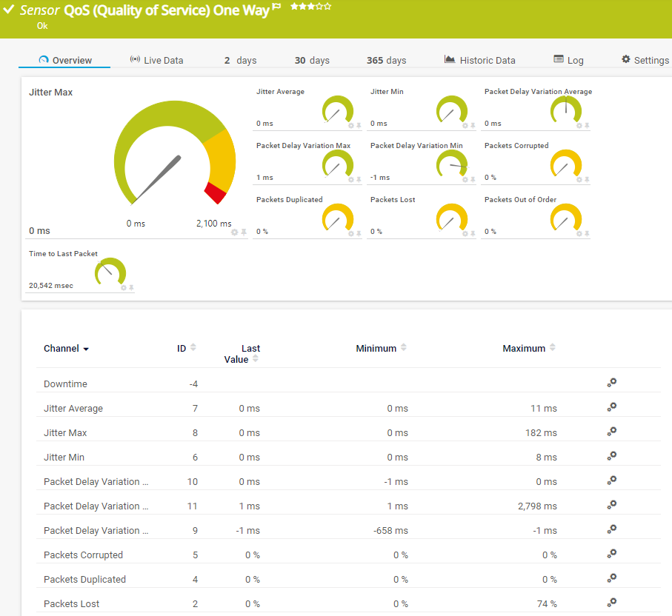Open settings gear for Jitter Max row
The height and width of the screenshot is (616, 672).
tap(612, 432)
